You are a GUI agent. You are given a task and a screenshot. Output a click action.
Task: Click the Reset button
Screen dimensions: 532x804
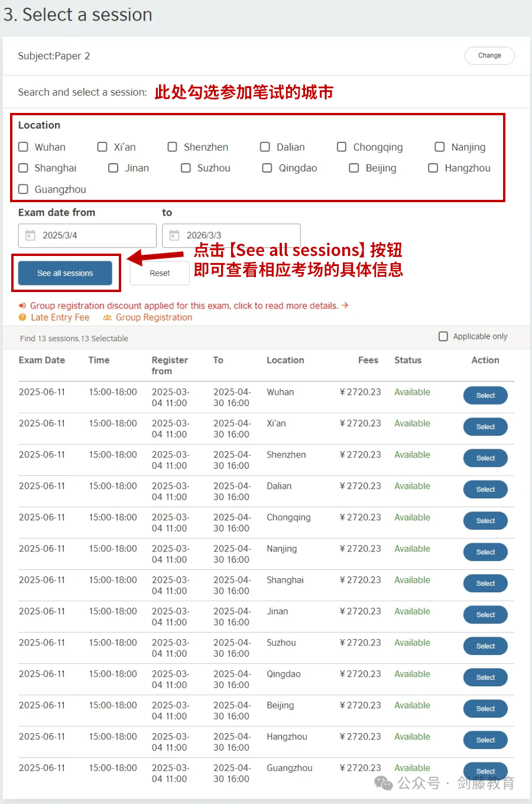(x=160, y=273)
